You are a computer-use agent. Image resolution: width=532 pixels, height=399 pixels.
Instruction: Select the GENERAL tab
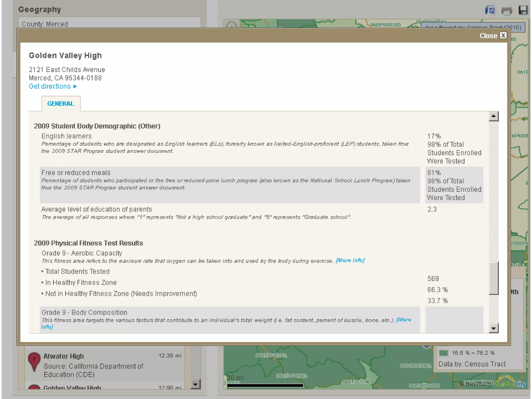[61, 104]
